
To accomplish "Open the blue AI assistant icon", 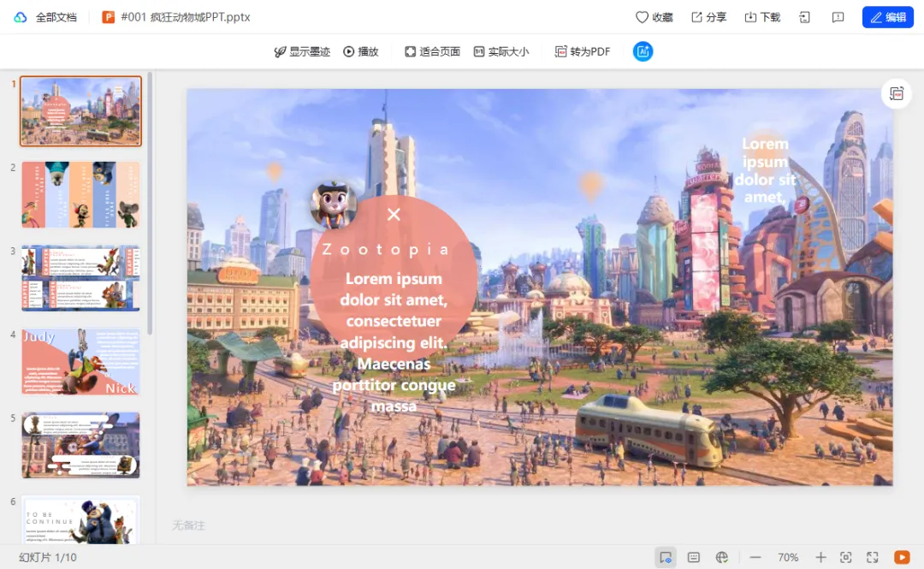I will [643, 51].
